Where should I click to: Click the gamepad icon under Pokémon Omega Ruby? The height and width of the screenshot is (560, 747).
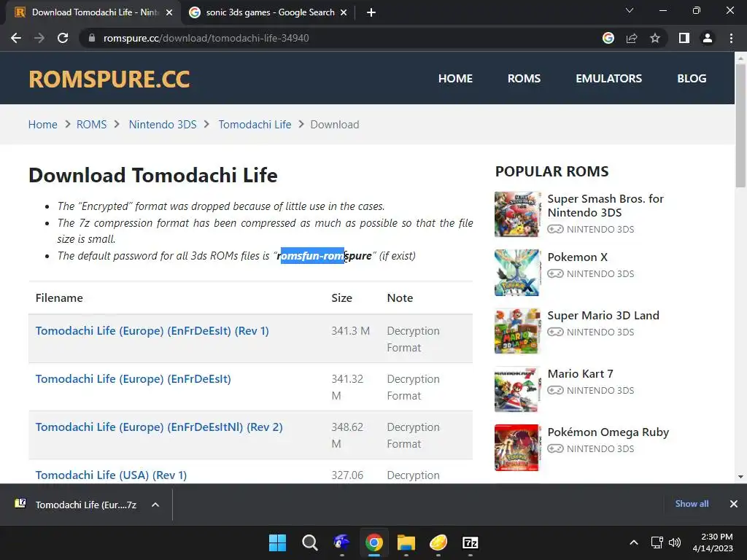pos(555,448)
